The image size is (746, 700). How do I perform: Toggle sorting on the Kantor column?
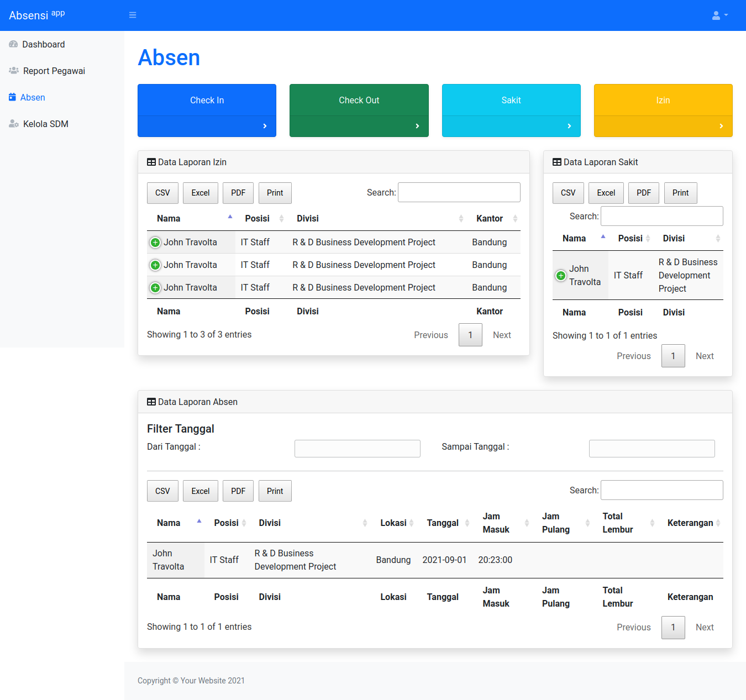490,218
